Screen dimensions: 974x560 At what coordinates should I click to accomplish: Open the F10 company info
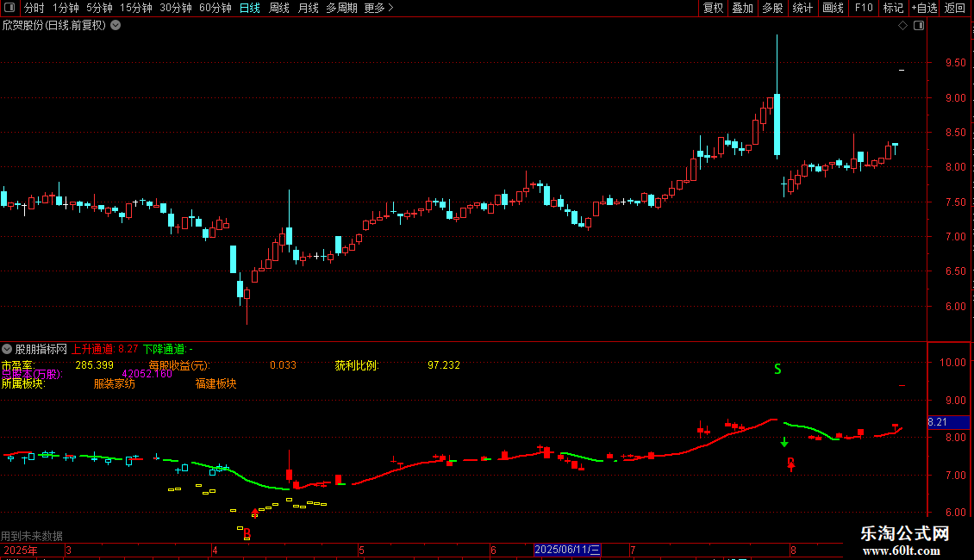click(x=864, y=8)
